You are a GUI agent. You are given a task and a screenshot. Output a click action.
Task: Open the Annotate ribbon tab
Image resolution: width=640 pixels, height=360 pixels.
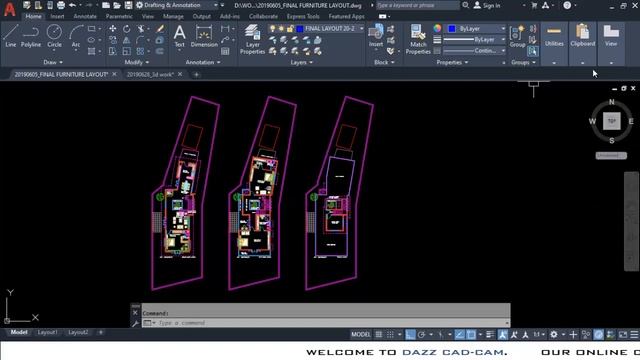coord(85,16)
